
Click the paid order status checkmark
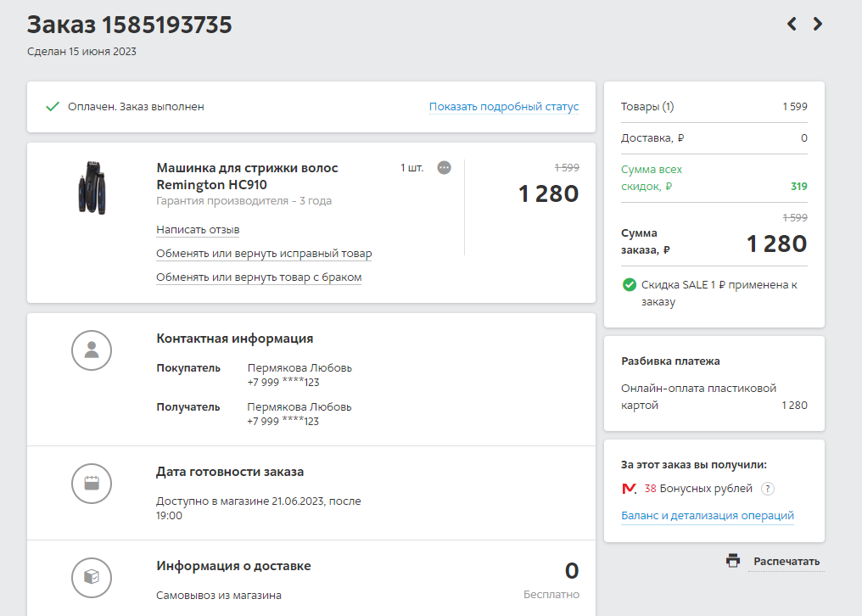coord(53,107)
